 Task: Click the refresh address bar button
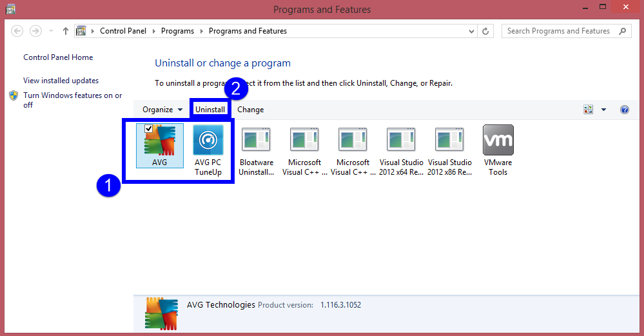tap(485, 31)
